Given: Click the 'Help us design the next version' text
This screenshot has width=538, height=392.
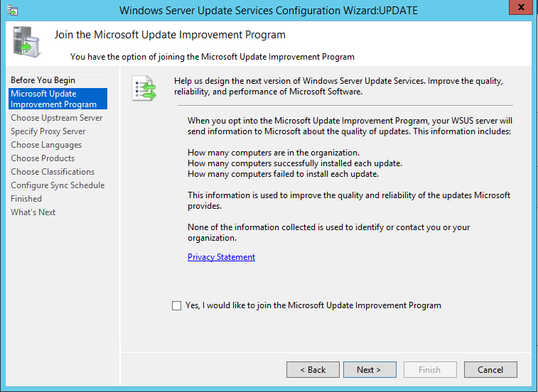Looking at the screenshot, I should click(x=338, y=86).
